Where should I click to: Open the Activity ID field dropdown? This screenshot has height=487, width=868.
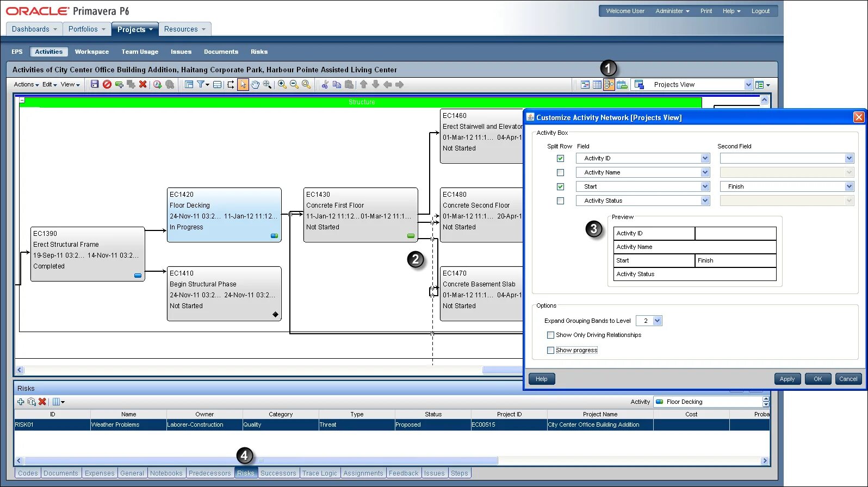[705, 158]
